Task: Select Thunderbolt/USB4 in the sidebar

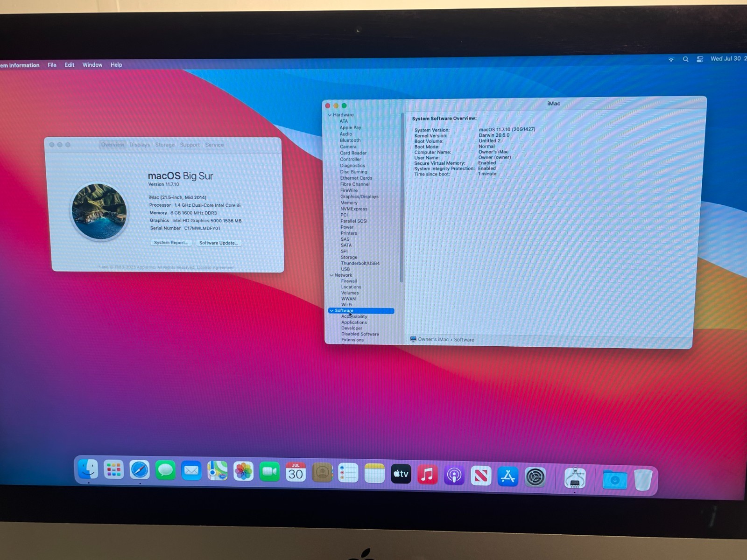Action: click(x=360, y=263)
